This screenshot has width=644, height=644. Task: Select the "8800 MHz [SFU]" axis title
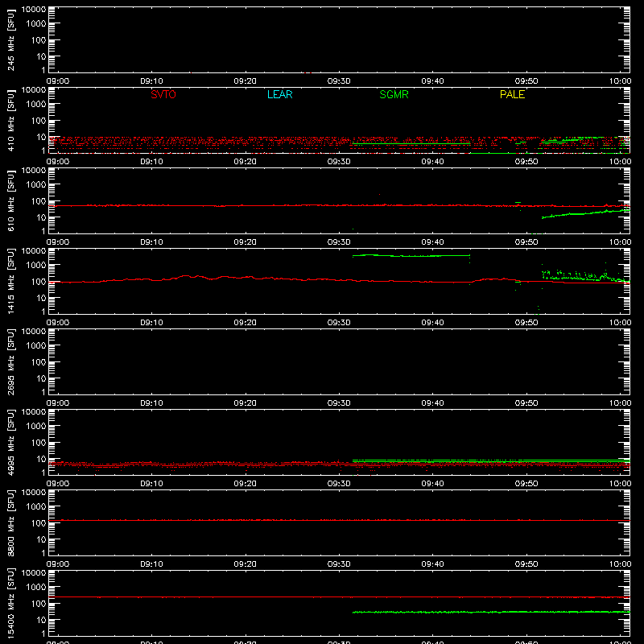coord(10,522)
